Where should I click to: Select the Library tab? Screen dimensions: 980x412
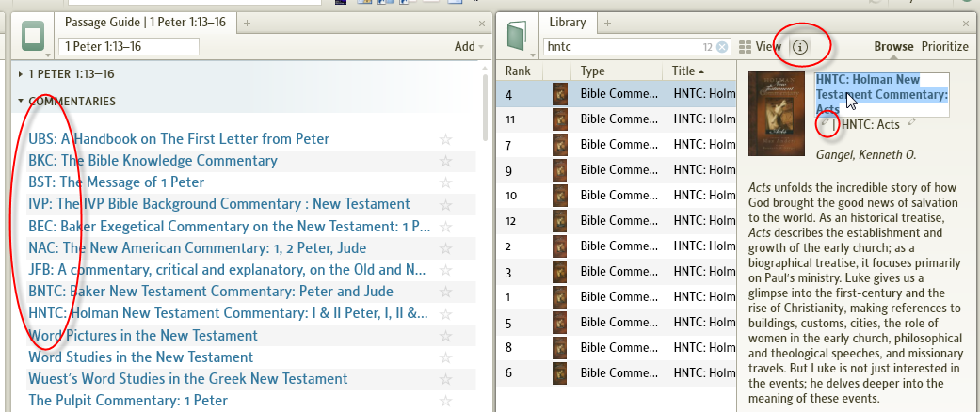tap(568, 24)
